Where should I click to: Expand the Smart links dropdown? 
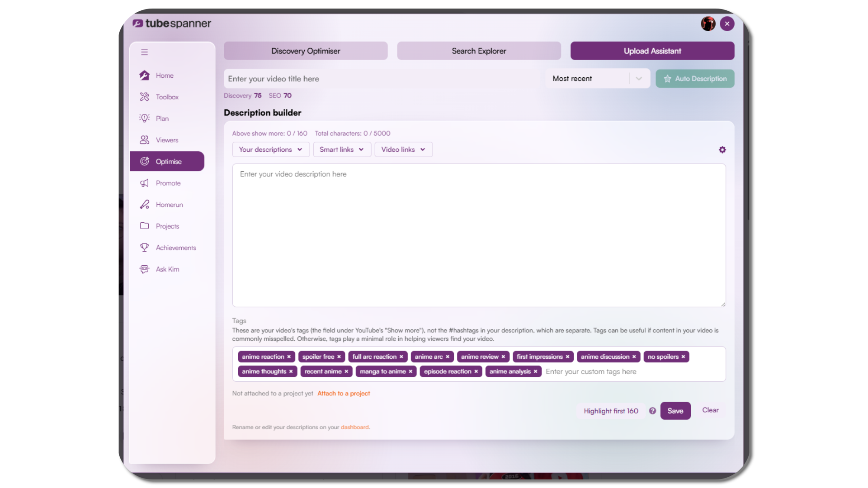342,150
